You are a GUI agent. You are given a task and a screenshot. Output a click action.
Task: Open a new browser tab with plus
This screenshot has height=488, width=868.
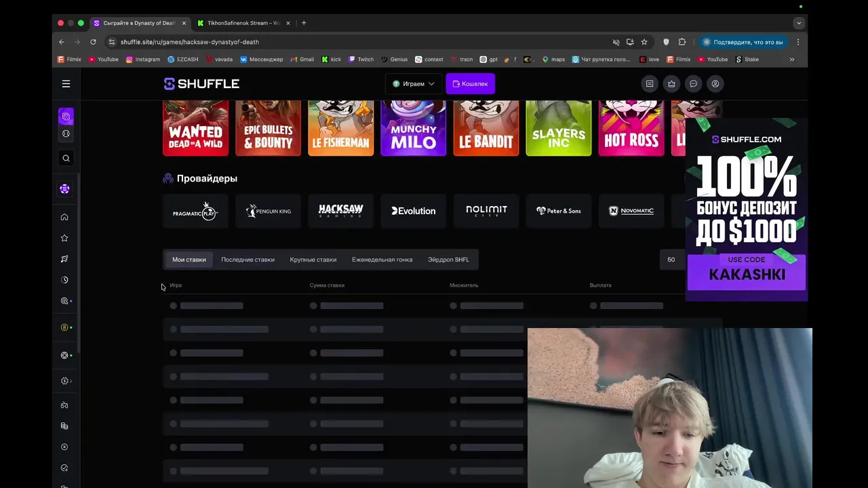click(304, 23)
